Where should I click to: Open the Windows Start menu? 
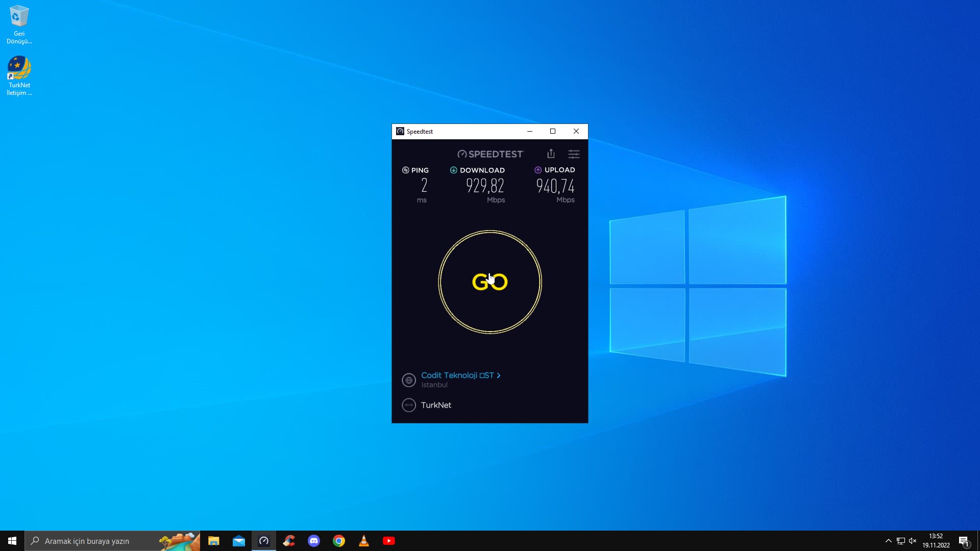click(12, 541)
